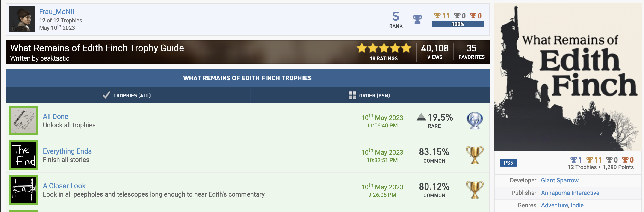The image size is (644, 212).
Task: Open the Giant Sparrow developer link
Action: point(559,180)
